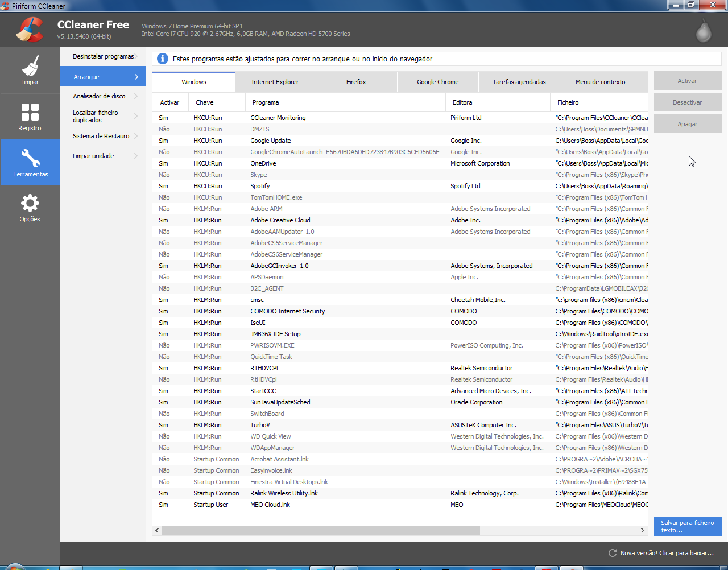Click the scrollbar left arrow

click(158, 530)
